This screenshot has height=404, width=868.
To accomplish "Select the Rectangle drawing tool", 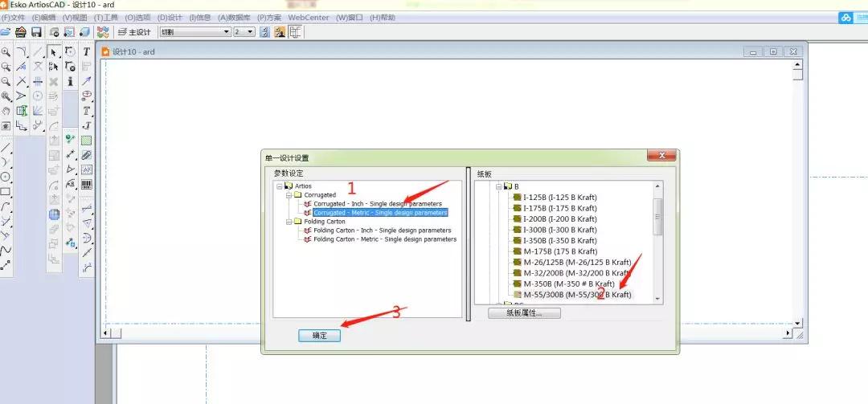I will point(6,191).
